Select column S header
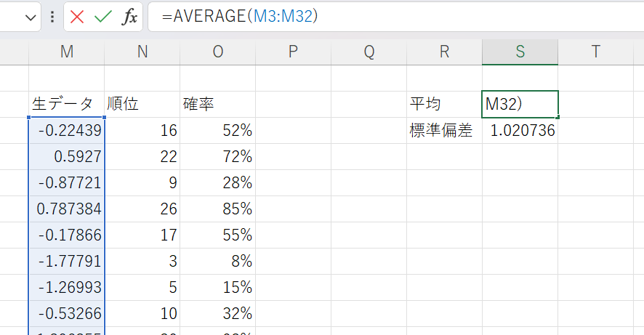This screenshot has height=335, width=644. coord(520,52)
